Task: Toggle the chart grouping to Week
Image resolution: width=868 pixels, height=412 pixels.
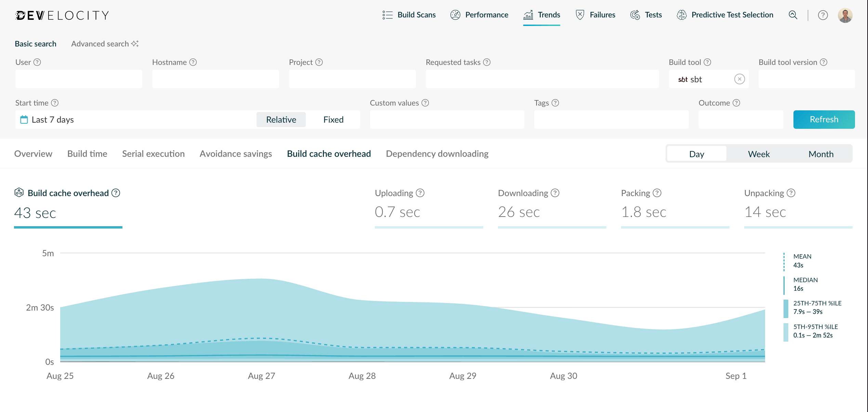Action: coord(759,154)
